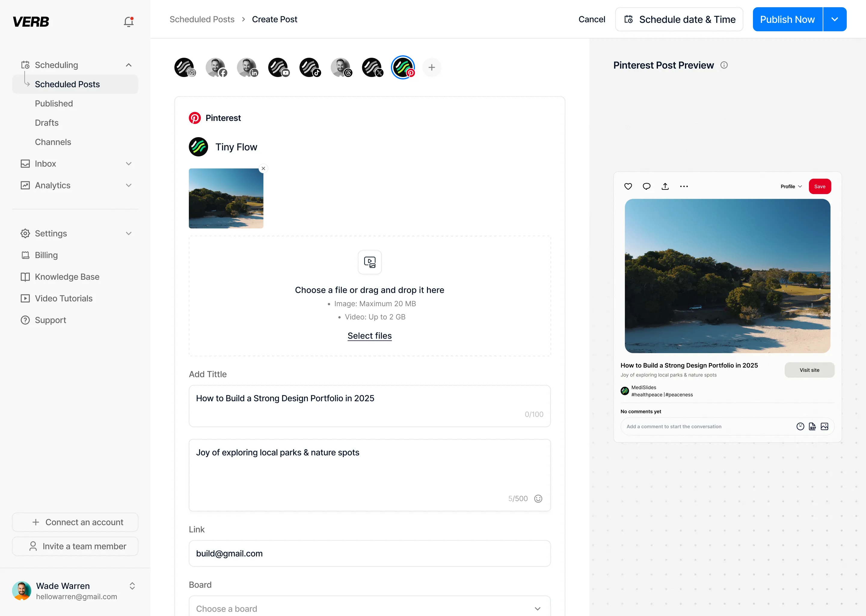Click Publish Now
Image resolution: width=866 pixels, height=616 pixels.
click(787, 19)
